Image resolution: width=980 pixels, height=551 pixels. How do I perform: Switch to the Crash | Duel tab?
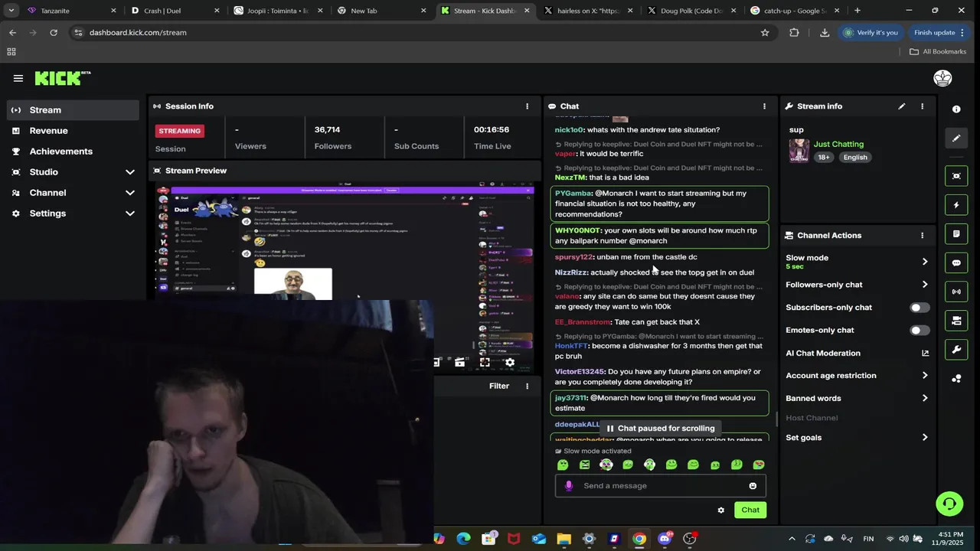pos(175,11)
